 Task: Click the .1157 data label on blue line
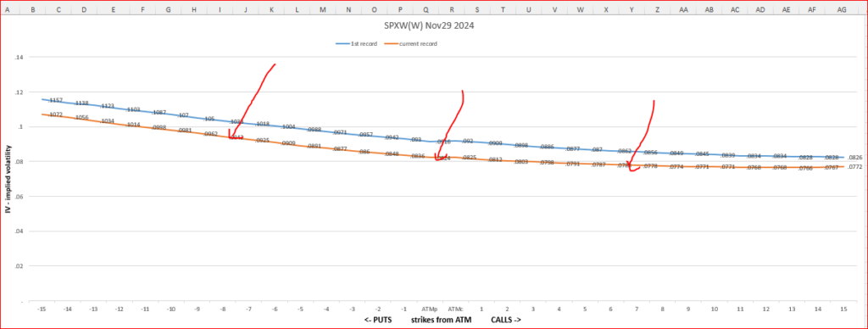[x=56, y=100]
